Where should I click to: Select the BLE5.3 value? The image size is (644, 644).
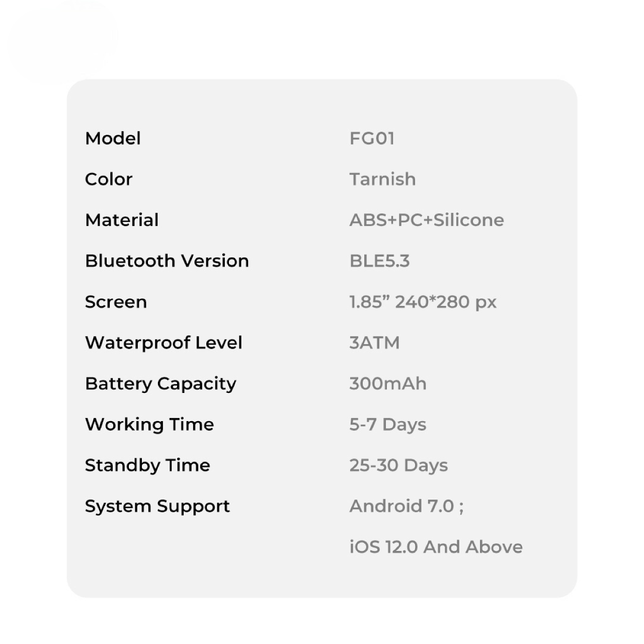tap(379, 261)
